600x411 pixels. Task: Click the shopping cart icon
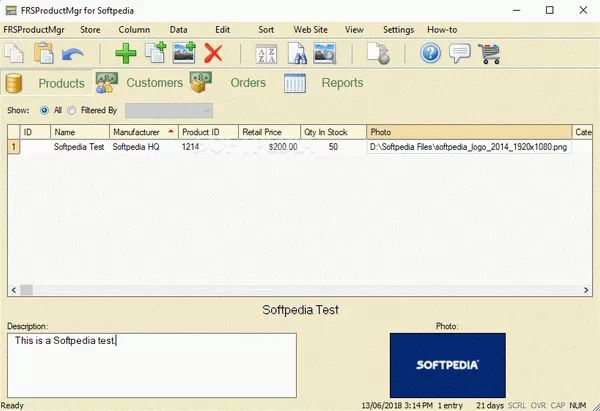pos(489,54)
